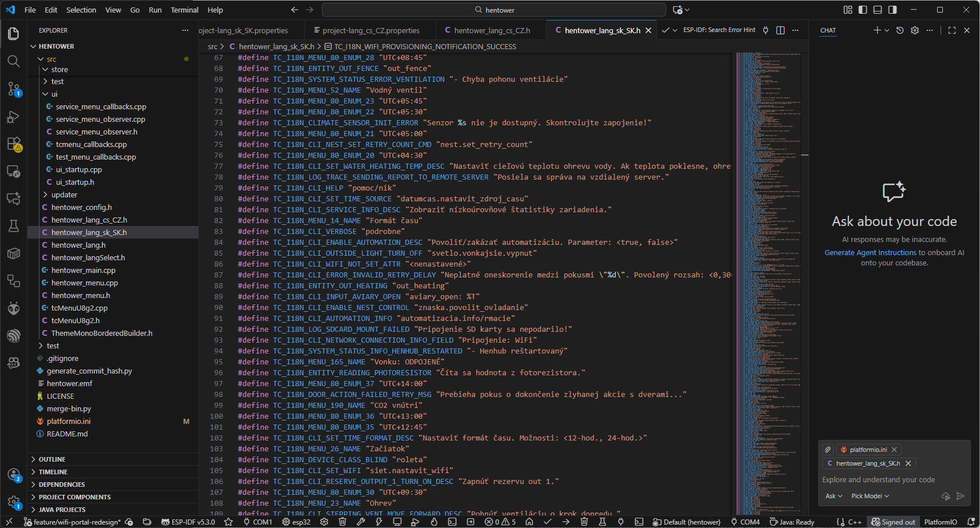Open PlatformIO alien head icon

tap(14, 308)
